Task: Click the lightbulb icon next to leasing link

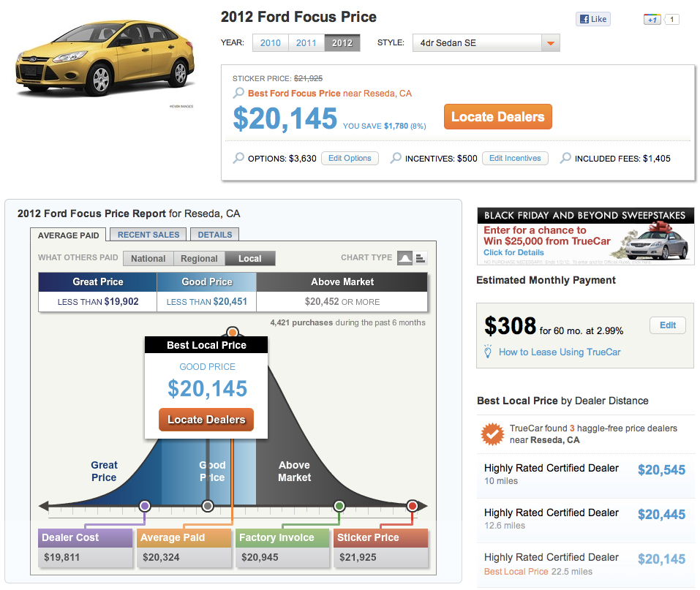Action: point(488,352)
